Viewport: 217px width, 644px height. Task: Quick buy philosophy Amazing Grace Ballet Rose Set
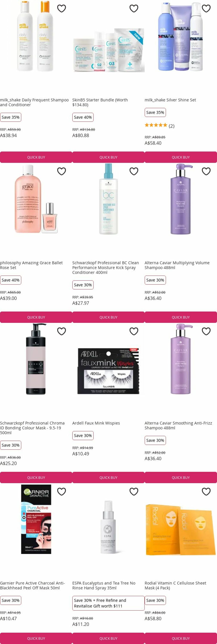pyautogui.click(x=36, y=317)
